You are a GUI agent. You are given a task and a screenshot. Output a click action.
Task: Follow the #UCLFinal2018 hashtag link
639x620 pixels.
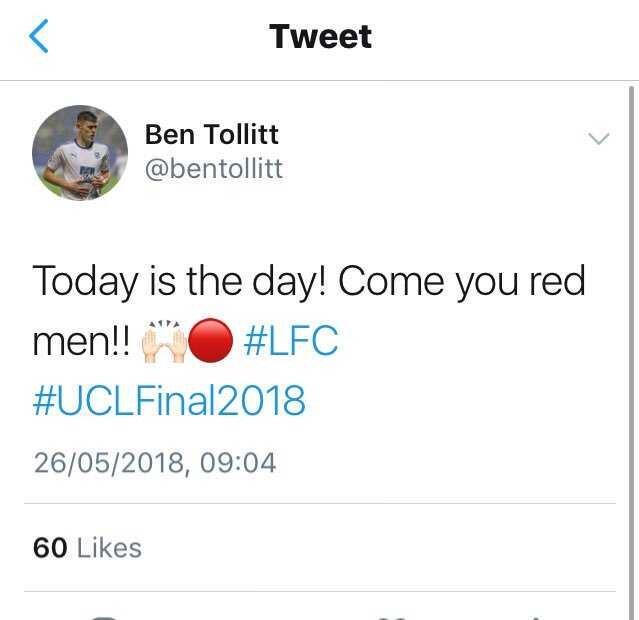pos(169,402)
